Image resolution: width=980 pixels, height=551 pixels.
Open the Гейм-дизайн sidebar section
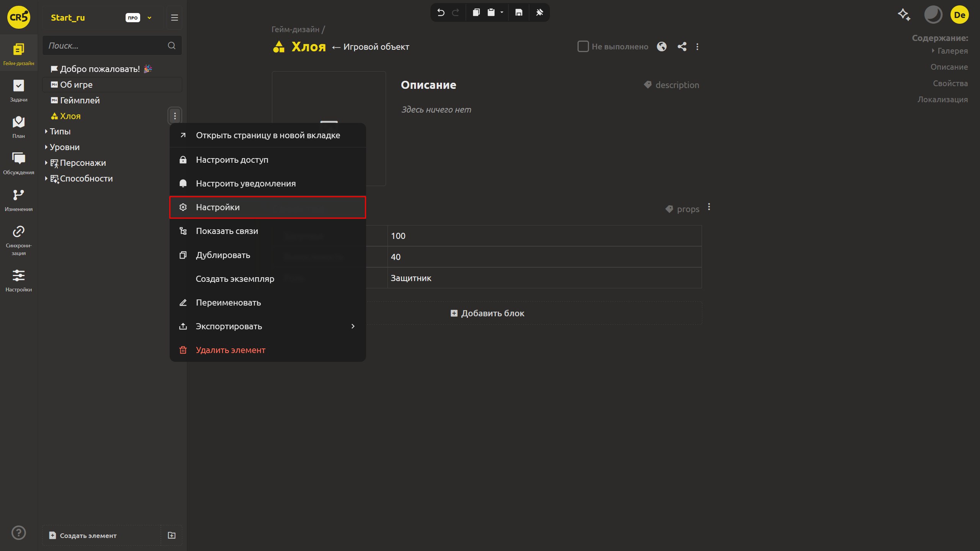(18, 54)
